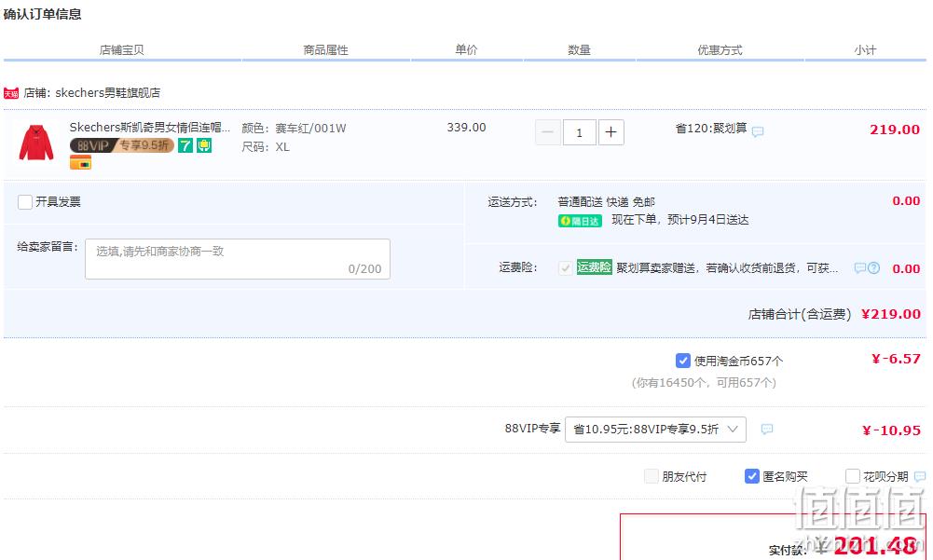Click the 优惠方式 column header

pyautogui.click(x=720, y=50)
